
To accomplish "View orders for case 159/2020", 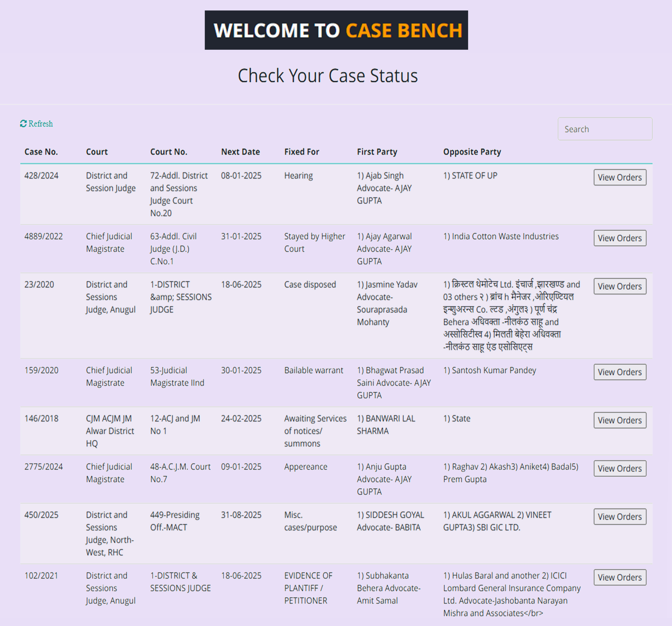I will [619, 372].
